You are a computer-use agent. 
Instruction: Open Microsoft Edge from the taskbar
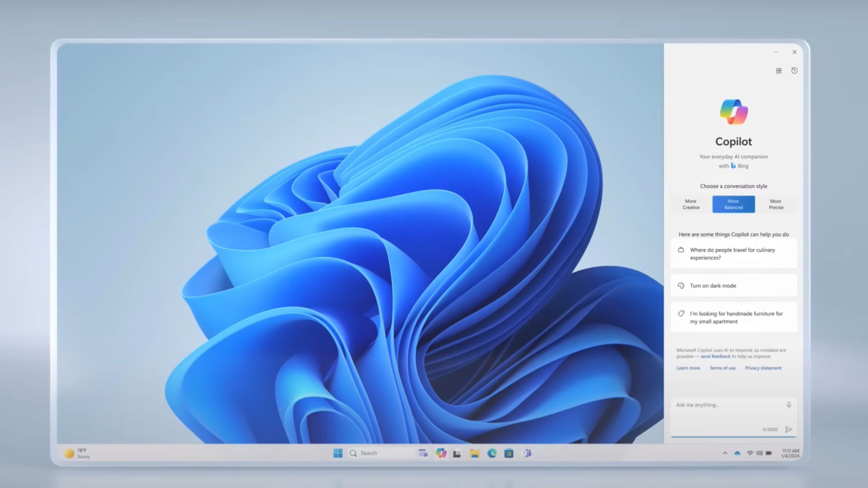492,453
